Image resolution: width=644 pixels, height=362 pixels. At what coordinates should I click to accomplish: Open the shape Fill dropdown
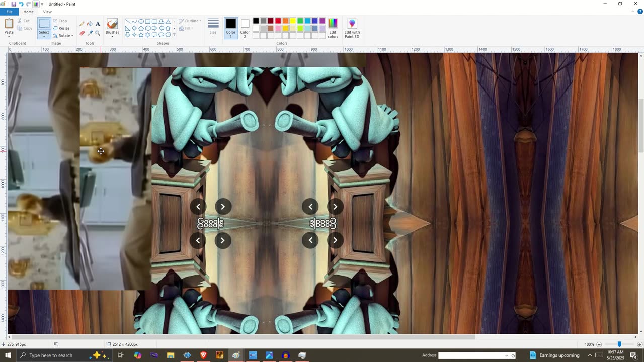[x=186, y=28]
